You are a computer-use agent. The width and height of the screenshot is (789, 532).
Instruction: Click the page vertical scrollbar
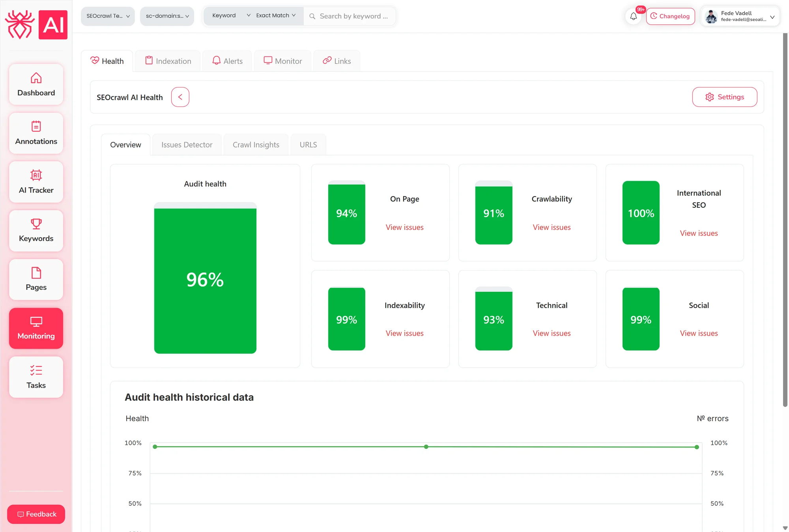pyautogui.click(x=785, y=220)
